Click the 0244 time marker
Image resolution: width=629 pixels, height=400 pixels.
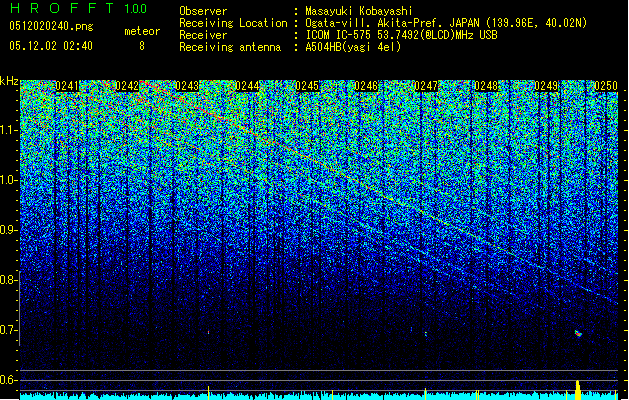pyautogui.click(x=247, y=86)
